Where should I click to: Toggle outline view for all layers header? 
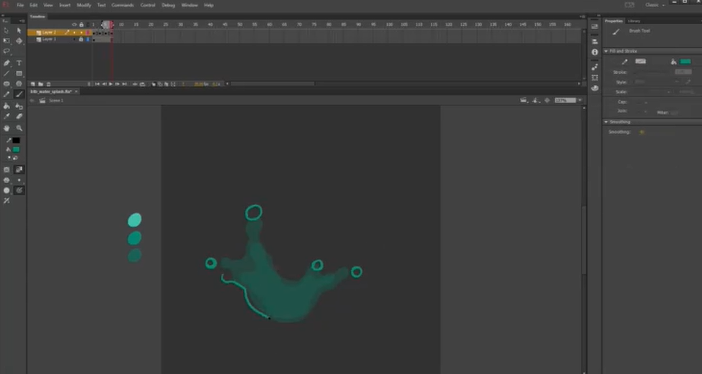(88, 25)
